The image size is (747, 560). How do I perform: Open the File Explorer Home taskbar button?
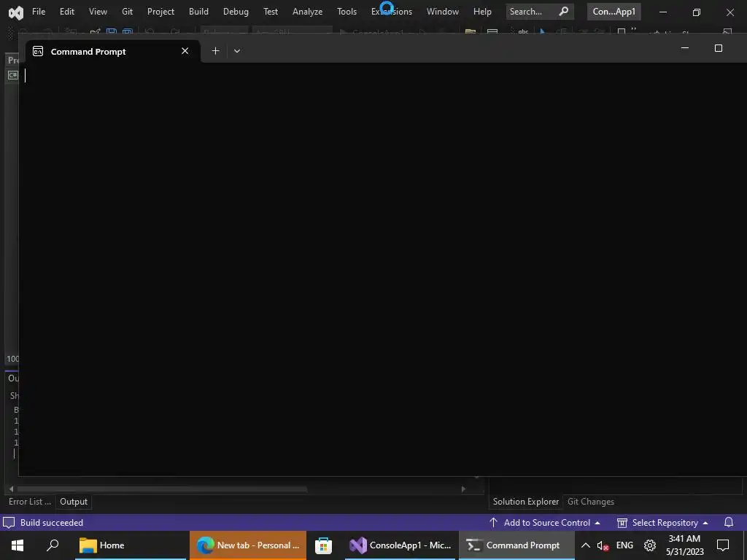click(131, 545)
